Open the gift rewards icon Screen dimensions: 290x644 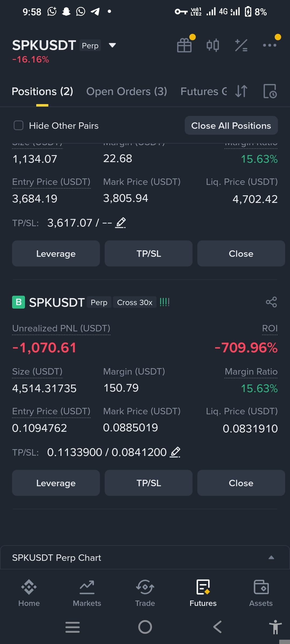tap(184, 45)
